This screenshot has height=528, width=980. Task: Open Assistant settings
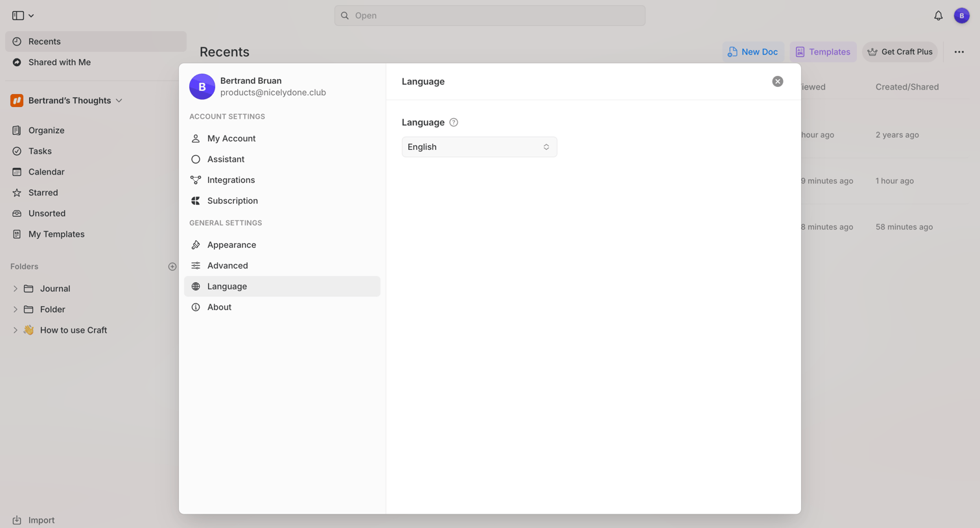point(282,159)
